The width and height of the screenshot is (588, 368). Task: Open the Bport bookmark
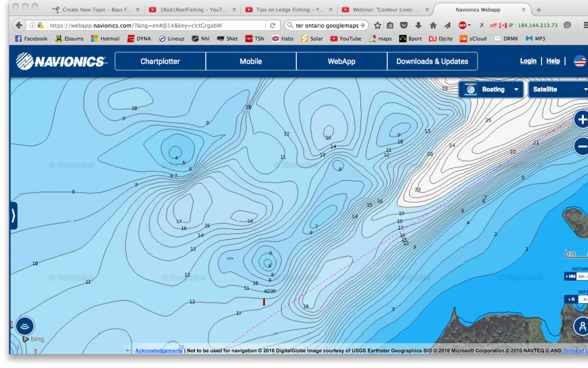coord(410,38)
